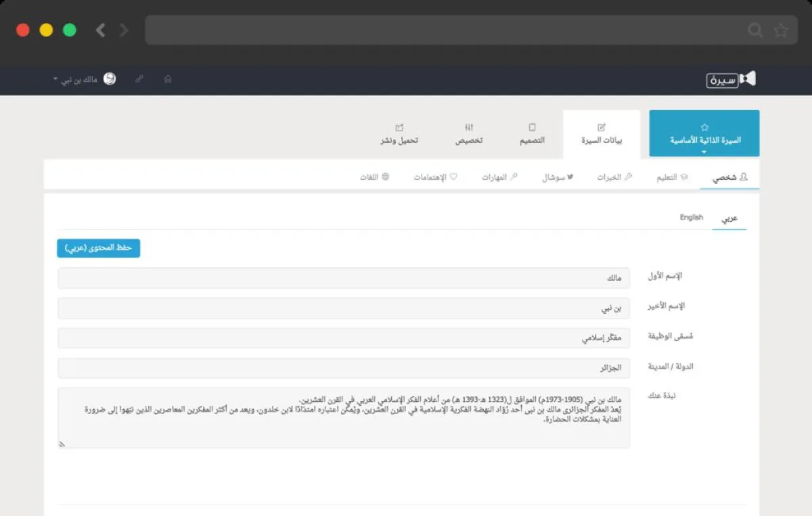This screenshot has width=812, height=516.
Task: Click the resize handle of the نبذة عنك textarea
Action: pyautogui.click(x=62, y=444)
